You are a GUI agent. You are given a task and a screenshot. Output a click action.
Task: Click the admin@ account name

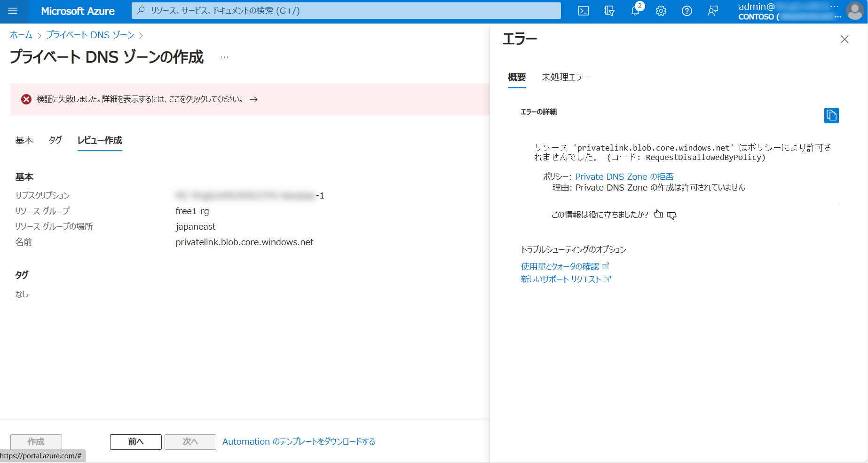(757, 7)
